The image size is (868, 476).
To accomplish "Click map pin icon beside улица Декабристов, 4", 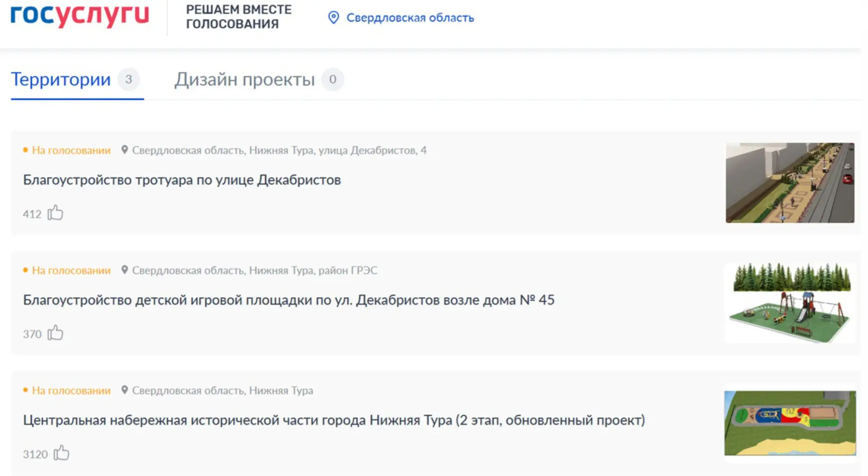I will [x=125, y=150].
